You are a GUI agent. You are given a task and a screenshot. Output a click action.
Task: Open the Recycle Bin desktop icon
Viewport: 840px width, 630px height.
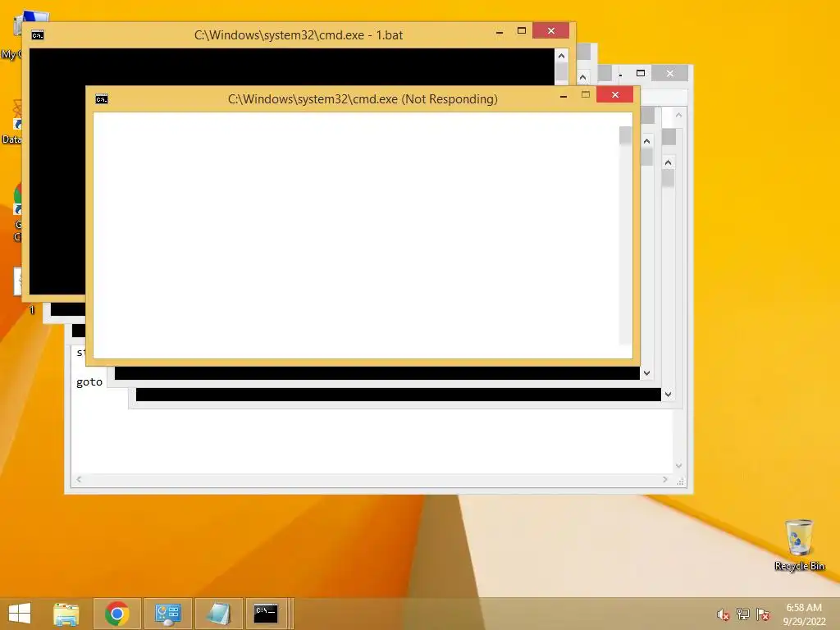pos(799,545)
